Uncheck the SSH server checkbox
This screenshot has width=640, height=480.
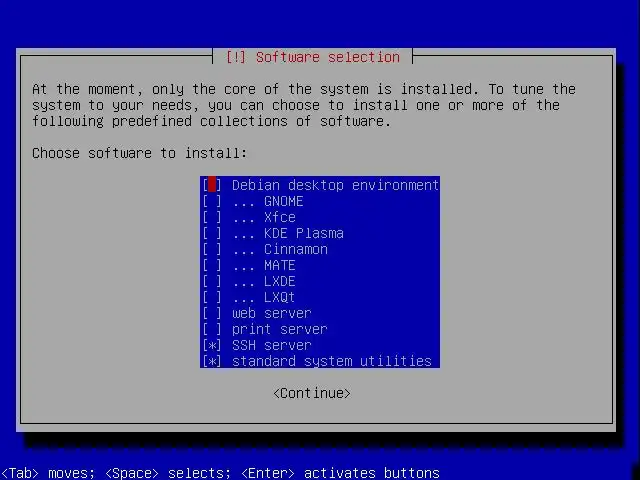[212, 345]
